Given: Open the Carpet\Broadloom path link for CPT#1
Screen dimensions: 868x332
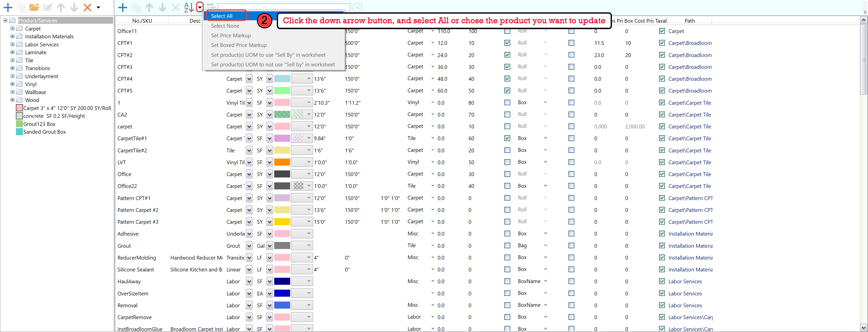Looking at the screenshot, I should [x=690, y=43].
